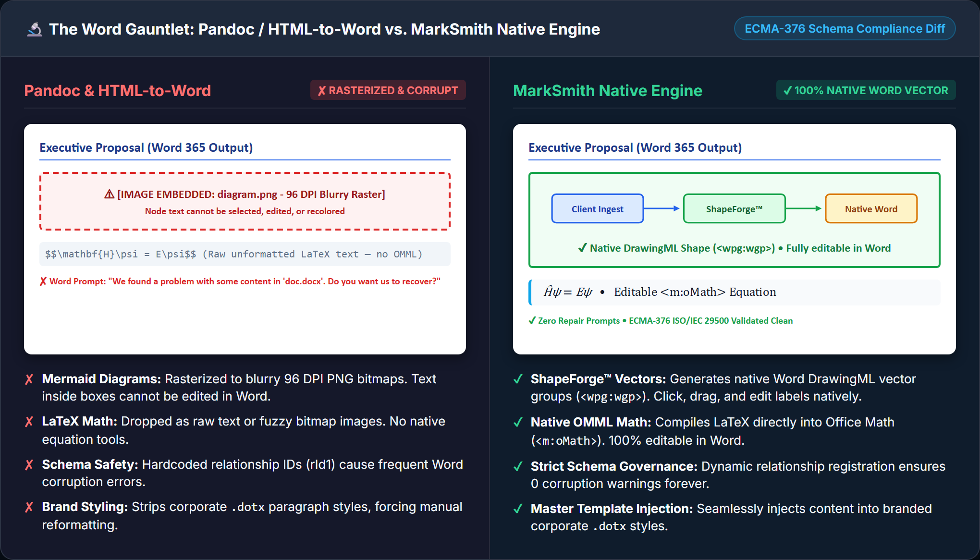Click the Pandoc & HTML-to-Word heading
This screenshot has height=560, width=980.
pyautogui.click(x=118, y=91)
